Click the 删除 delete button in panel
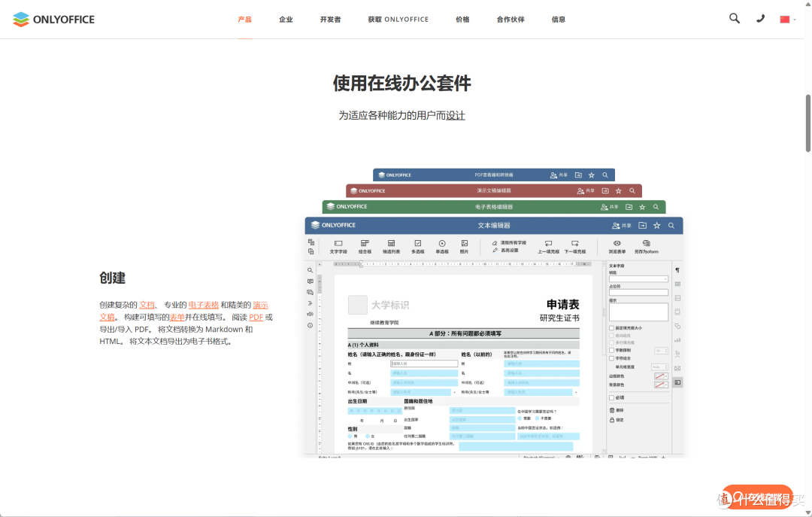 (617, 410)
